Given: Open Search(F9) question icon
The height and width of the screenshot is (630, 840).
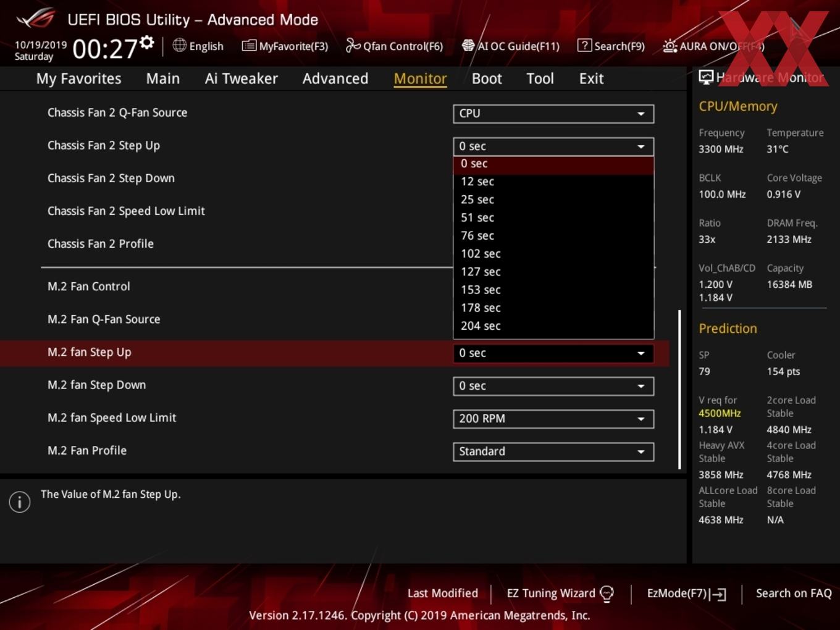Looking at the screenshot, I should [x=584, y=46].
